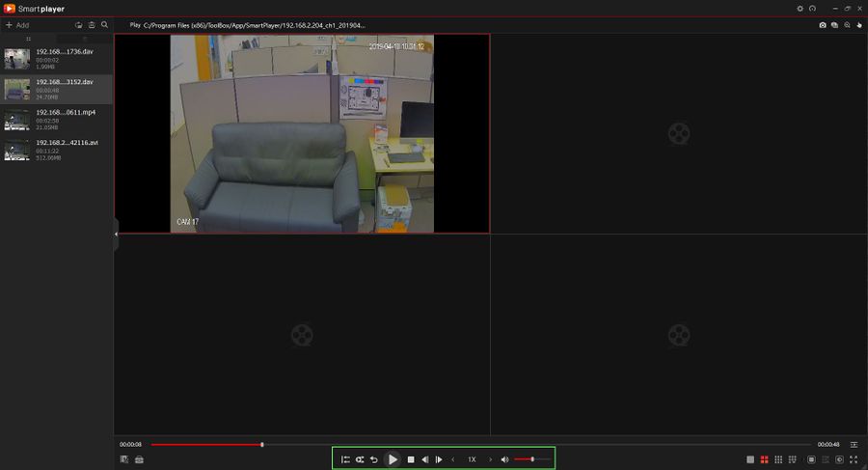Open Smartplayer settings gear icon
The width and height of the screenshot is (868, 470).
tap(800, 9)
